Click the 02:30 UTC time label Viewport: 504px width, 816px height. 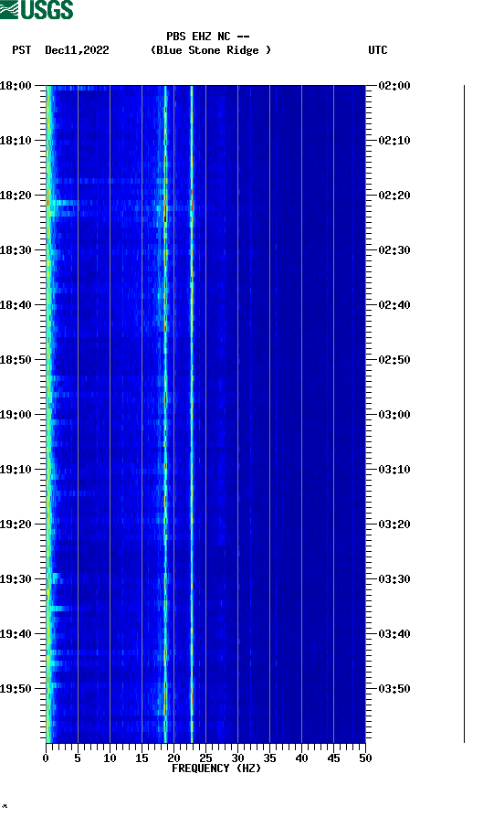pos(394,250)
